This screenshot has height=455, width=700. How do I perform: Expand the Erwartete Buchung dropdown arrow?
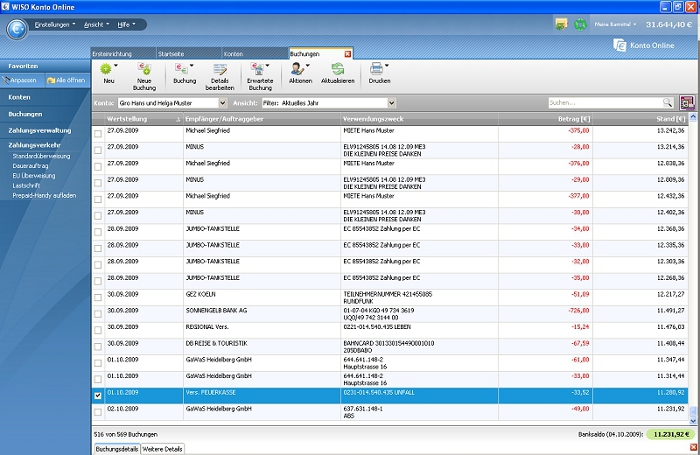268,66
